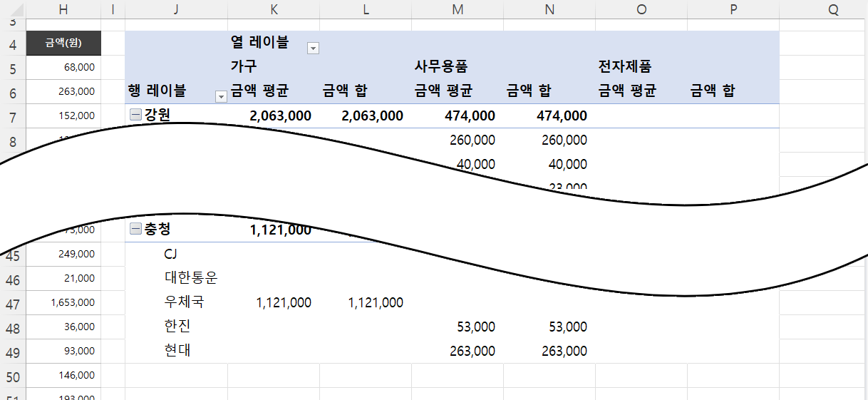Click the 강원 row label
This screenshot has height=400, width=868.
pyautogui.click(x=157, y=116)
